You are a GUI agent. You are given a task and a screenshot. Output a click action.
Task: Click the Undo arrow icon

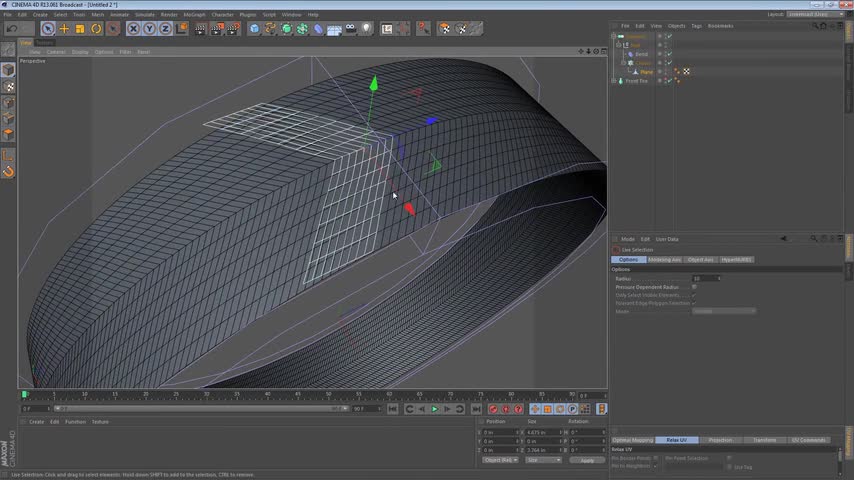[11, 29]
